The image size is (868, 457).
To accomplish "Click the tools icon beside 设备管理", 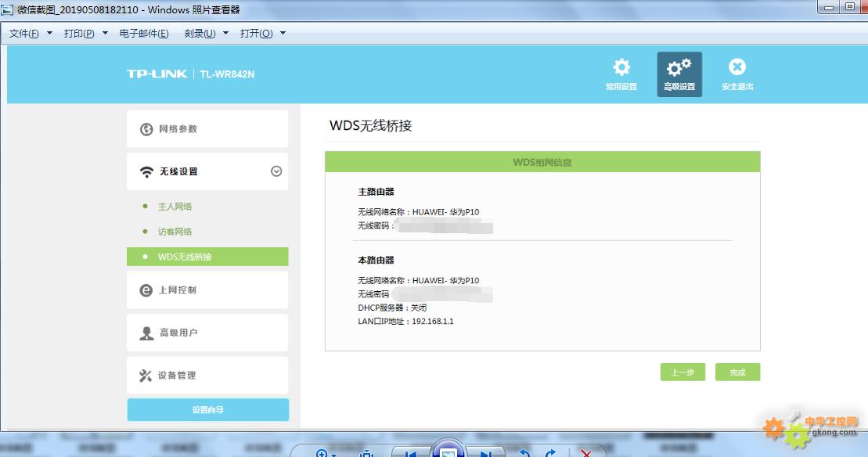I will click(146, 376).
